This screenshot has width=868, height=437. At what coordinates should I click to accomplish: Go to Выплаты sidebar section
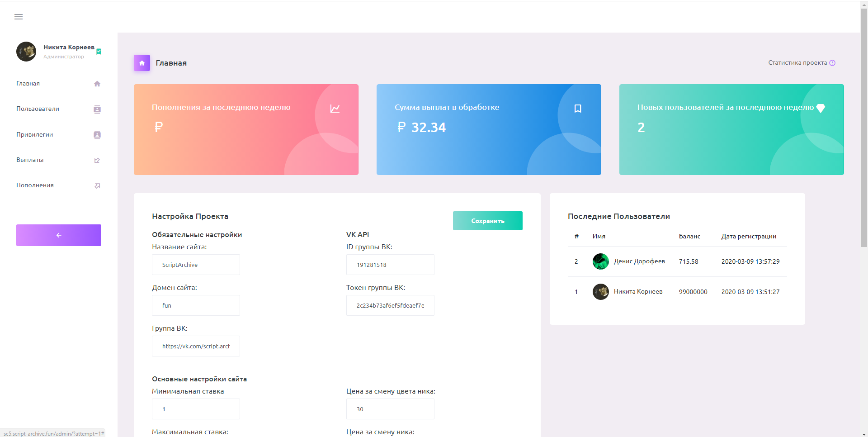pos(30,160)
